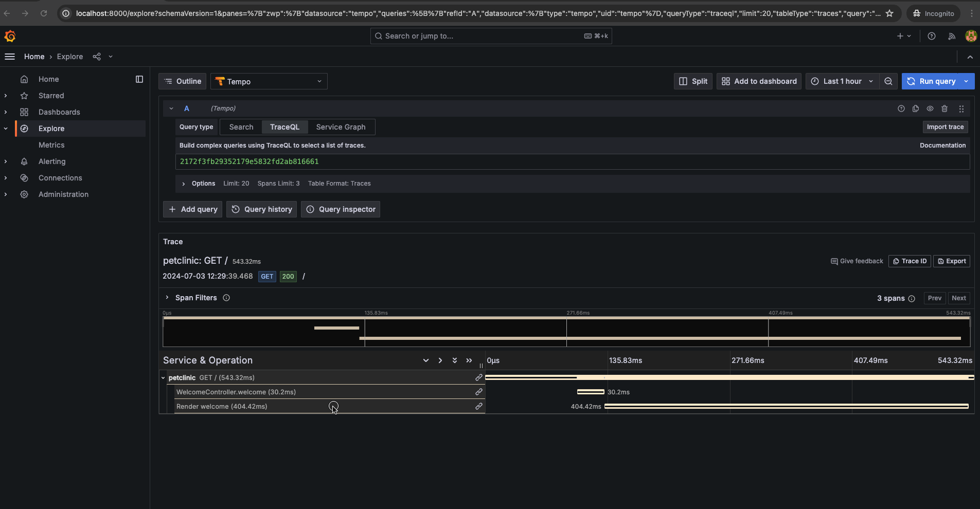This screenshot has width=980, height=509.
Task: Toggle query A visibility with eye icon
Action: [x=930, y=108]
